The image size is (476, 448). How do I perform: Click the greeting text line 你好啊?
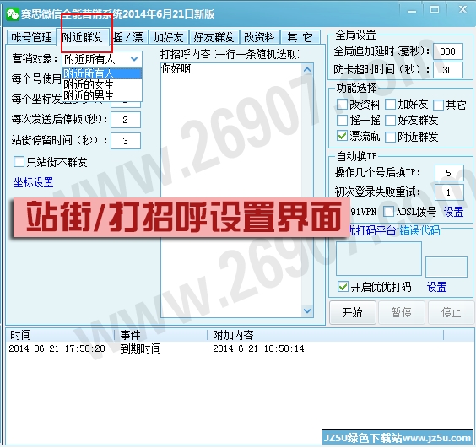tap(176, 69)
